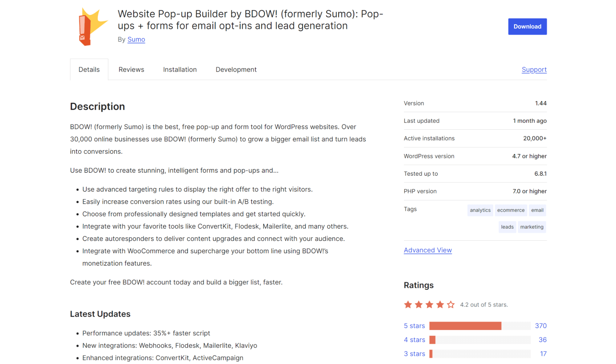Click the first filled rating star

click(x=408, y=305)
